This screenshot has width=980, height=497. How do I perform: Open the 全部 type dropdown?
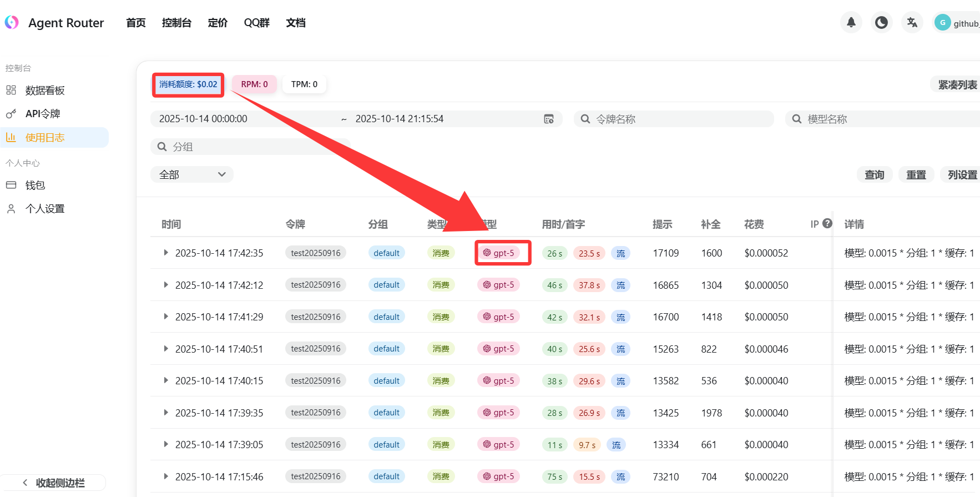tap(191, 174)
